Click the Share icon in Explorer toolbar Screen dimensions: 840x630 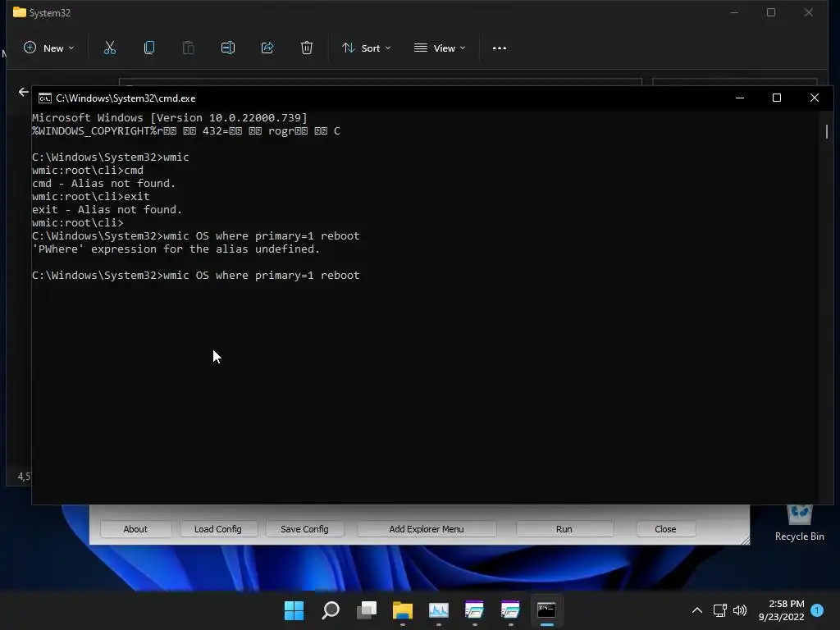coord(267,48)
